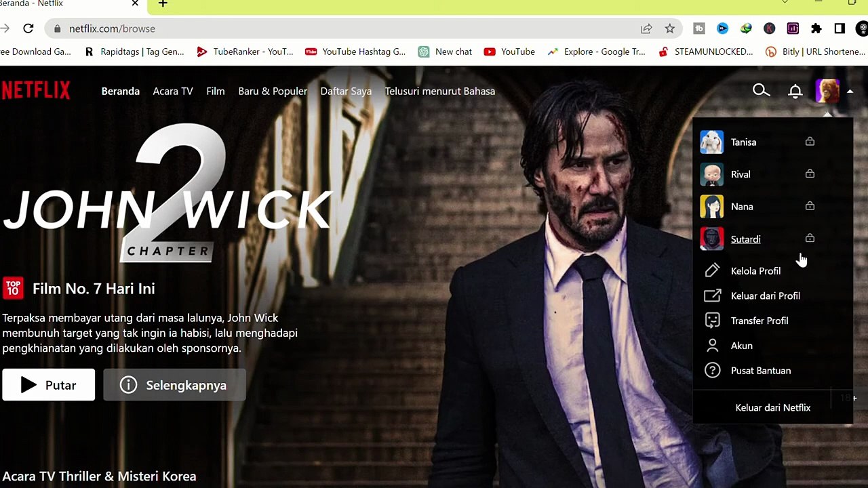Open the notifications bell
Image resolution: width=868 pixels, height=488 pixels.
(x=795, y=91)
